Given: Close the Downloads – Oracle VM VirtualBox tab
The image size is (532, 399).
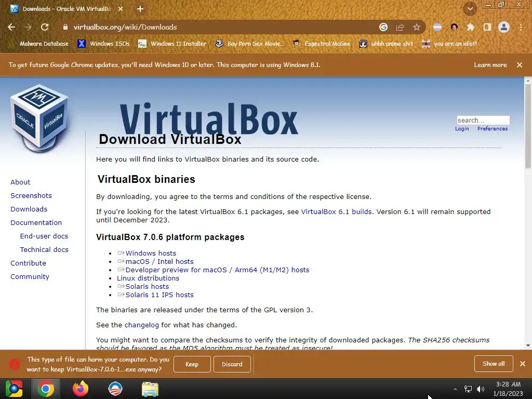Looking at the screenshot, I should 121,9.
